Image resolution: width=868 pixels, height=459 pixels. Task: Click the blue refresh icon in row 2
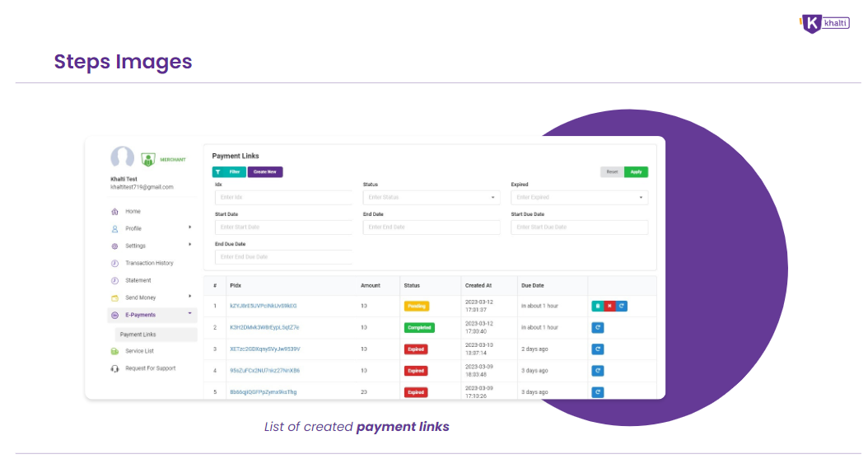tap(597, 327)
